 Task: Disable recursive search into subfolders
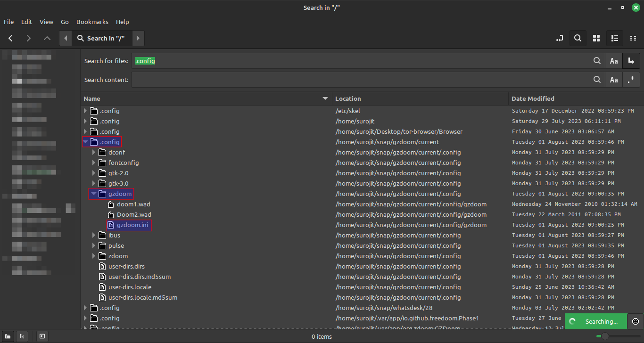click(x=631, y=61)
